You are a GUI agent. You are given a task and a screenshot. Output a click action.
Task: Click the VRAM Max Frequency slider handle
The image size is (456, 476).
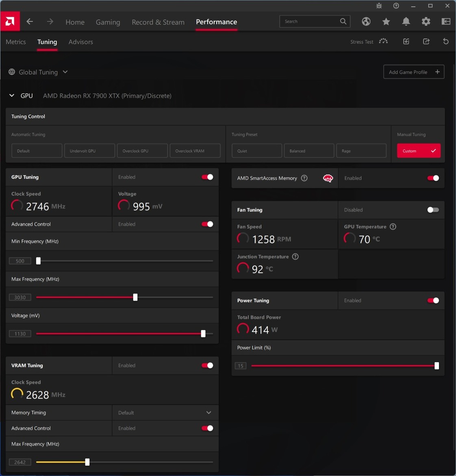pos(87,462)
